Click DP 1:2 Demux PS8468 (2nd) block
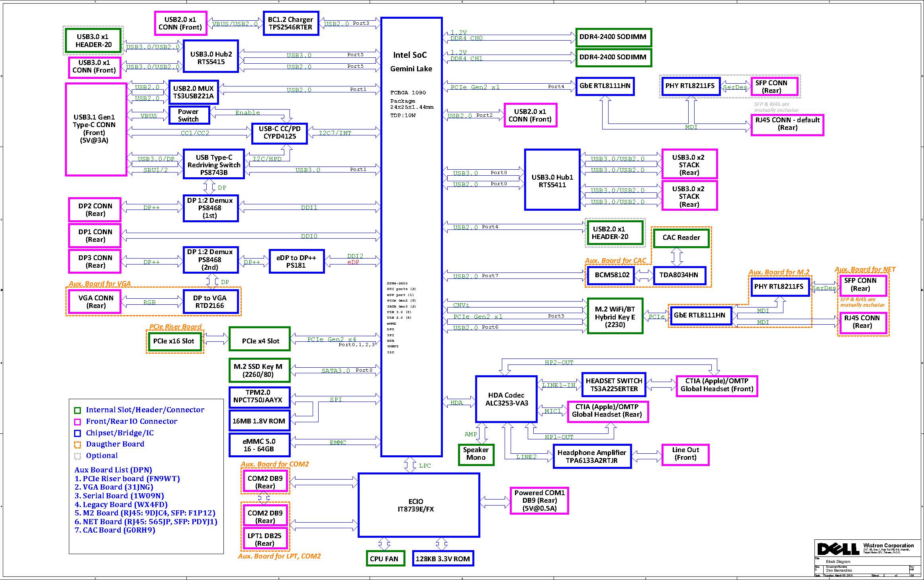 (x=211, y=260)
